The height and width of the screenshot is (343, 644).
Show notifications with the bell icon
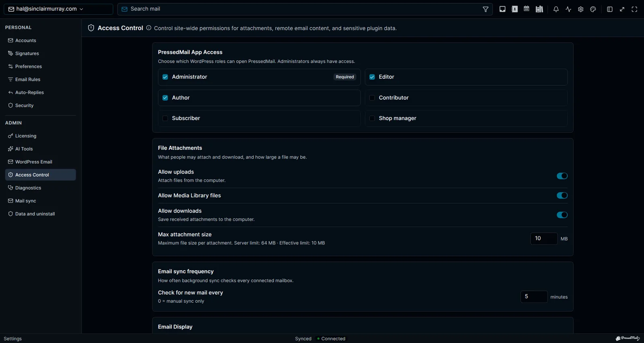[x=556, y=9]
